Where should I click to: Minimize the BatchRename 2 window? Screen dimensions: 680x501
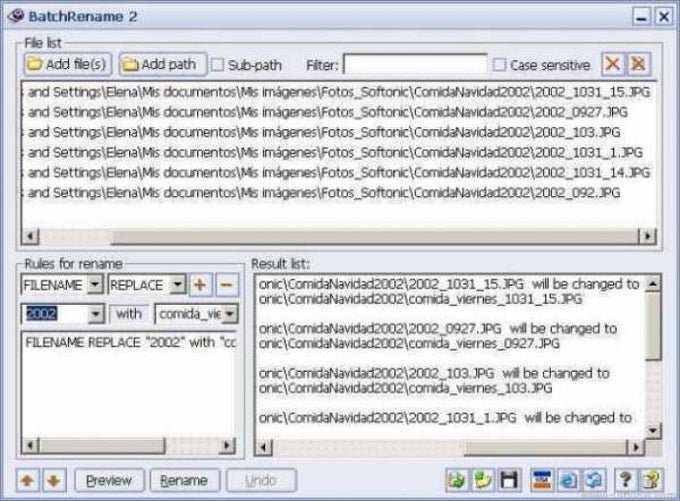641,17
